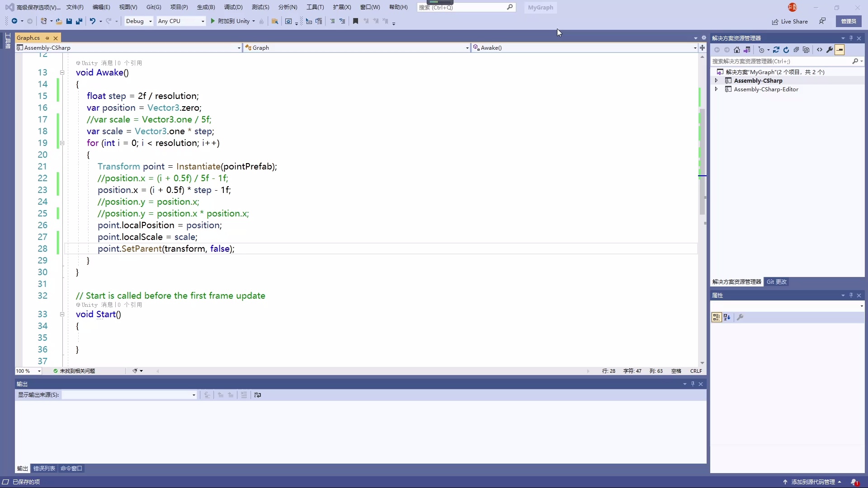Click the 附加到 Unity run button
Viewport: 868px width, 488px height.
coord(233,21)
